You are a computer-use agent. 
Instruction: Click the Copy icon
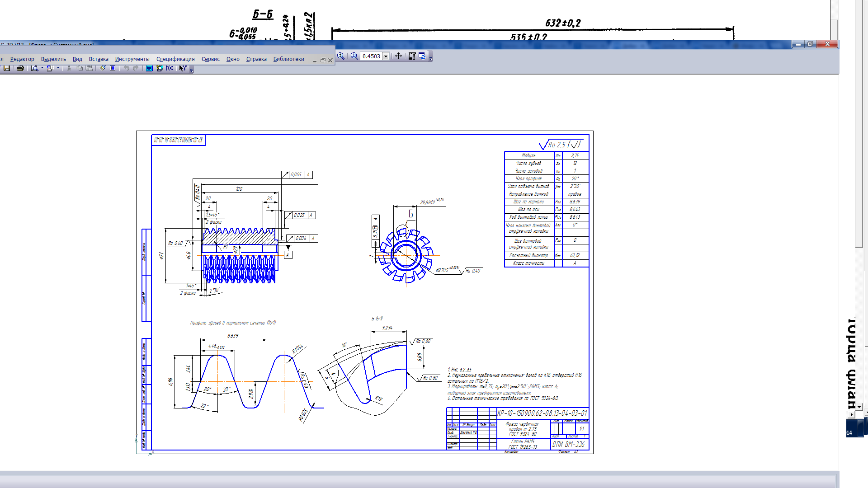79,68
